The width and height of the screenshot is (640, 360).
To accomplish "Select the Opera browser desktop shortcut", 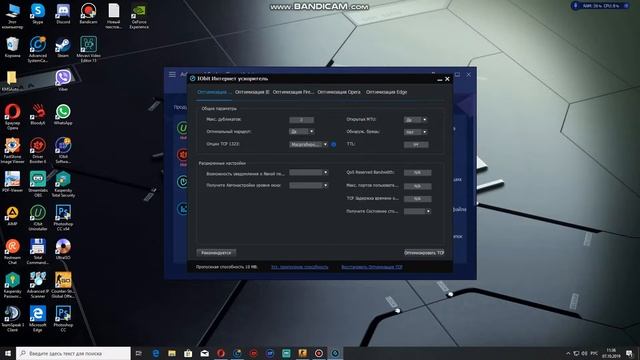I will click(12, 116).
